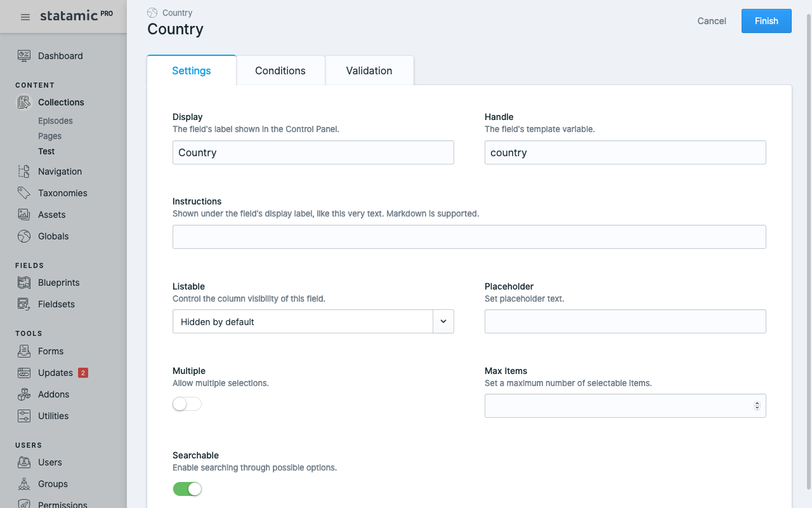Open the Validation tab

tap(369, 70)
